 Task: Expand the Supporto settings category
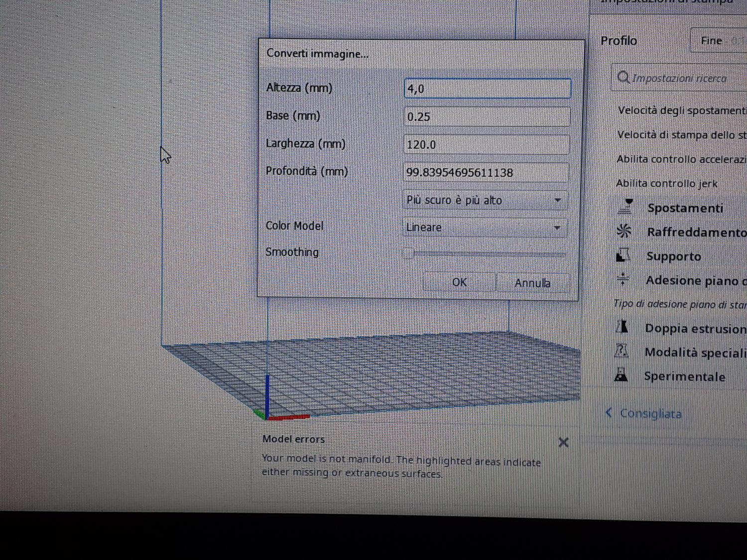(673, 256)
